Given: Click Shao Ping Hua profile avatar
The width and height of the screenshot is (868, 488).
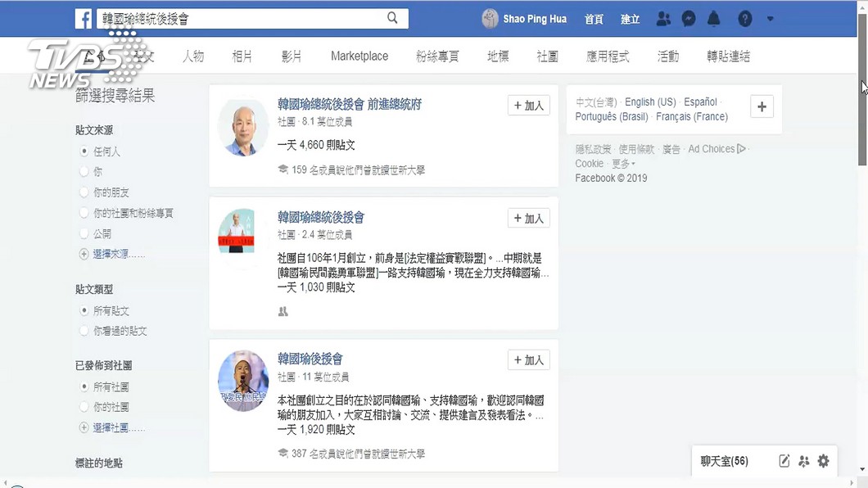Looking at the screenshot, I should click(490, 19).
